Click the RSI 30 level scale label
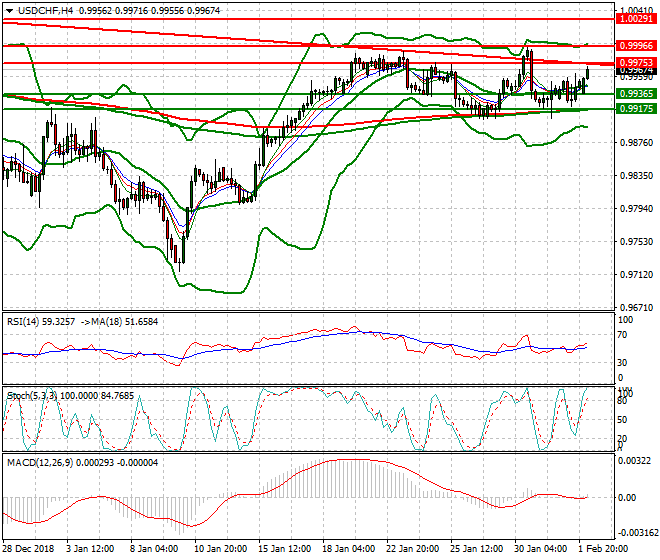This screenshot has height=560, width=660. point(623,363)
